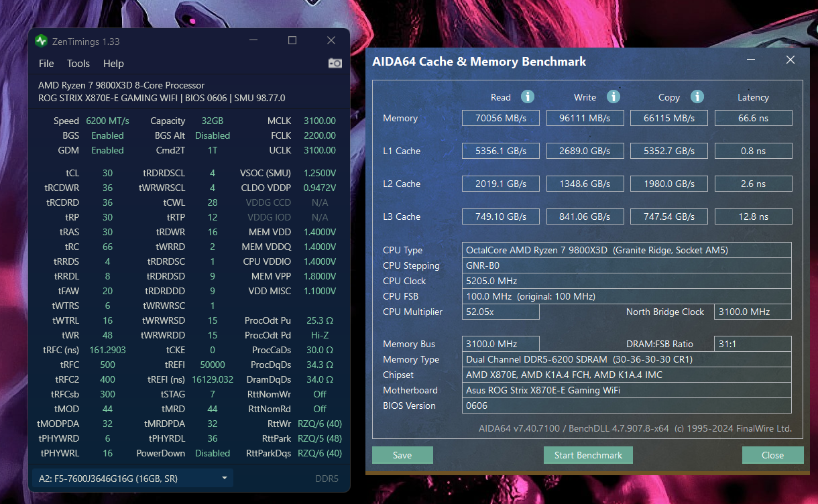Open the Tools menu in ZenTimings
The width and height of the screenshot is (818, 504).
pyautogui.click(x=78, y=64)
